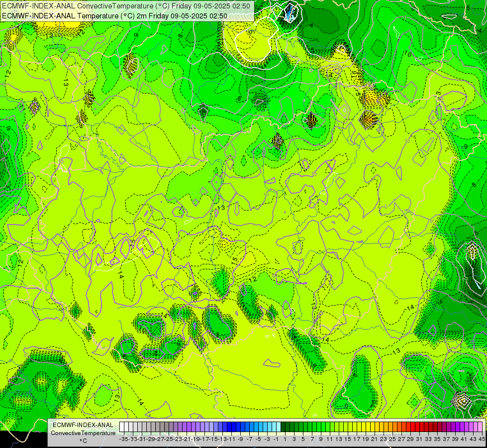487x448 pixels.
Task: Pick the pink swatch above 45
Action: click(480, 427)
